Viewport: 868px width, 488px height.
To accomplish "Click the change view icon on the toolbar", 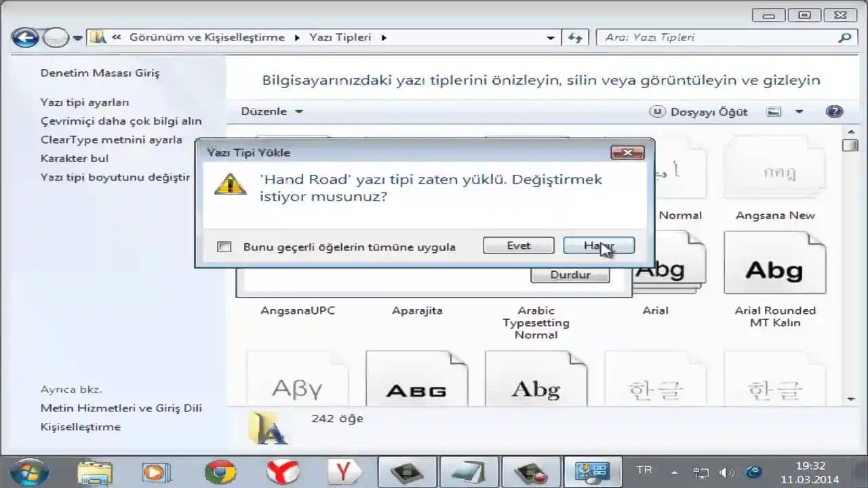I will point(774,111).
